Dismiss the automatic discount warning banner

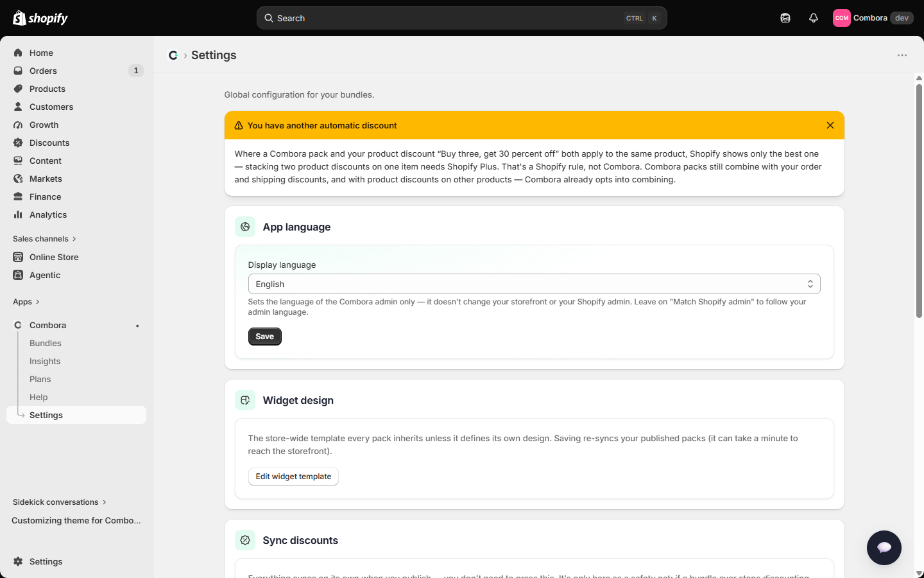pos(830,125)
